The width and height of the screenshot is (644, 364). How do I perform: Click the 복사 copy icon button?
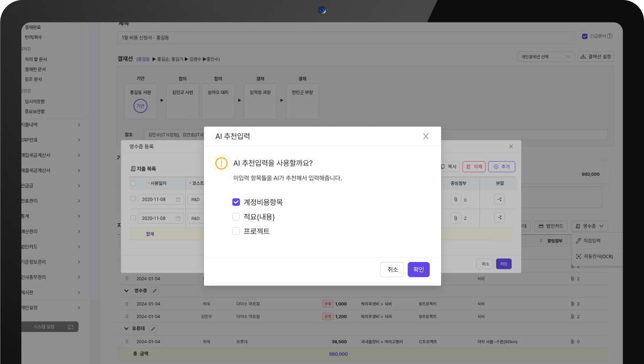[450, 167]
